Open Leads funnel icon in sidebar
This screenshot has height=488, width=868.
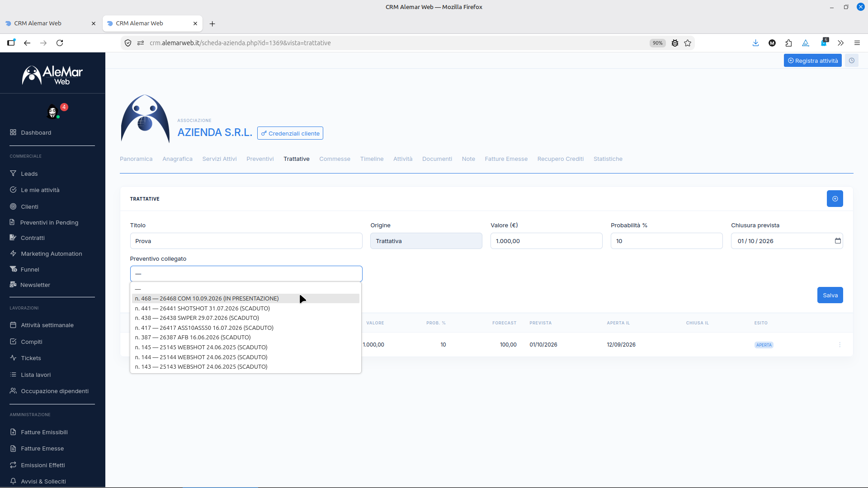pos(13,174)
